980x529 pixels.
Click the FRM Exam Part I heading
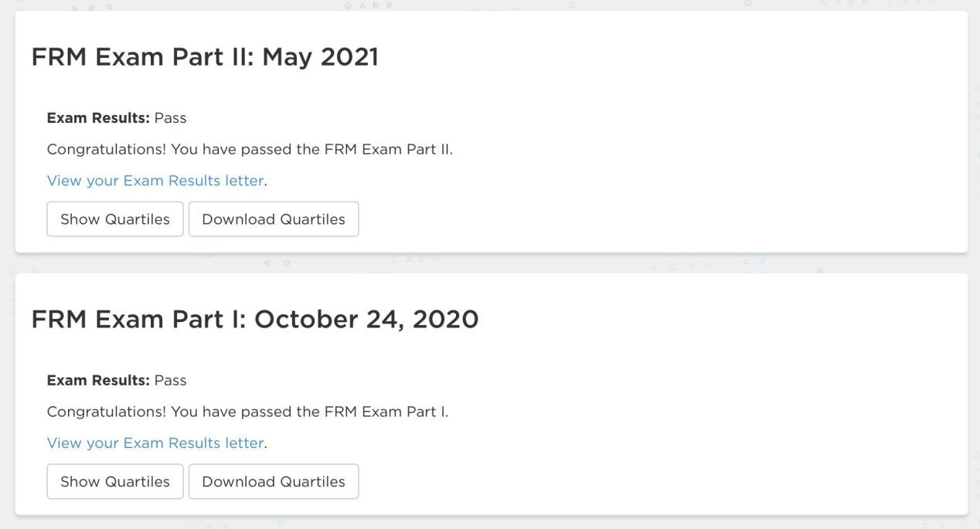tap(138, 319)
